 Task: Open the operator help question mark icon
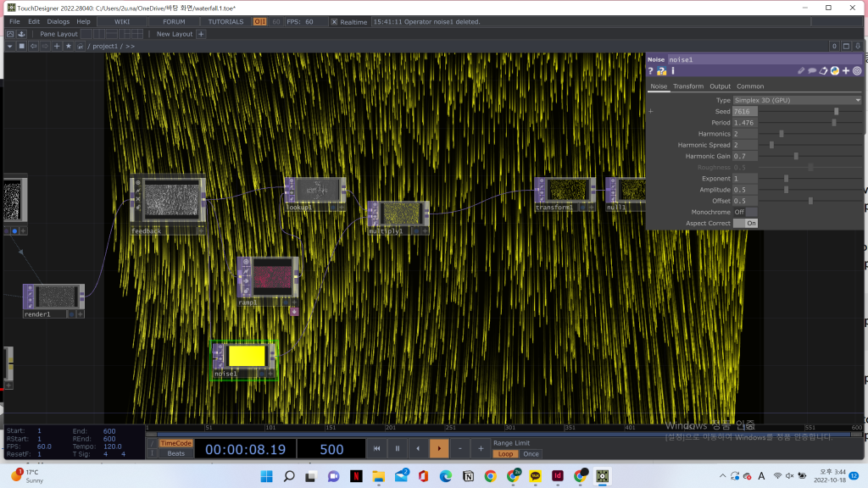click(x=651, y=71)
